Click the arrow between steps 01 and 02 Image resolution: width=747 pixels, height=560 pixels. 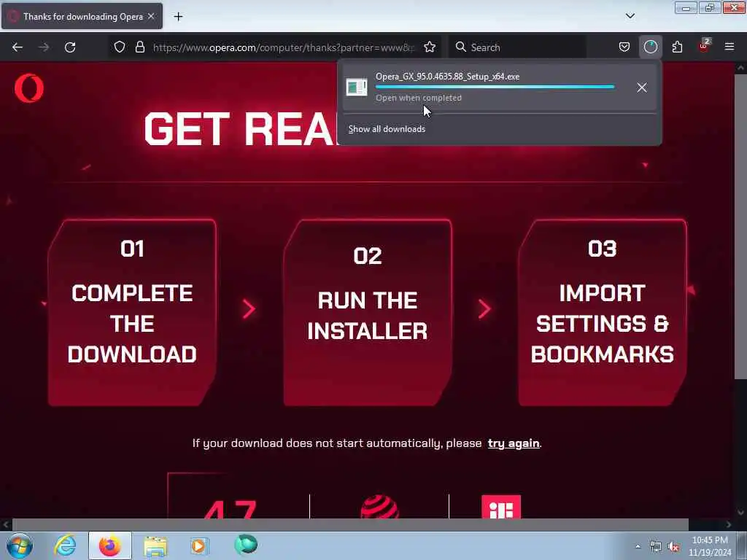[249, 309]
